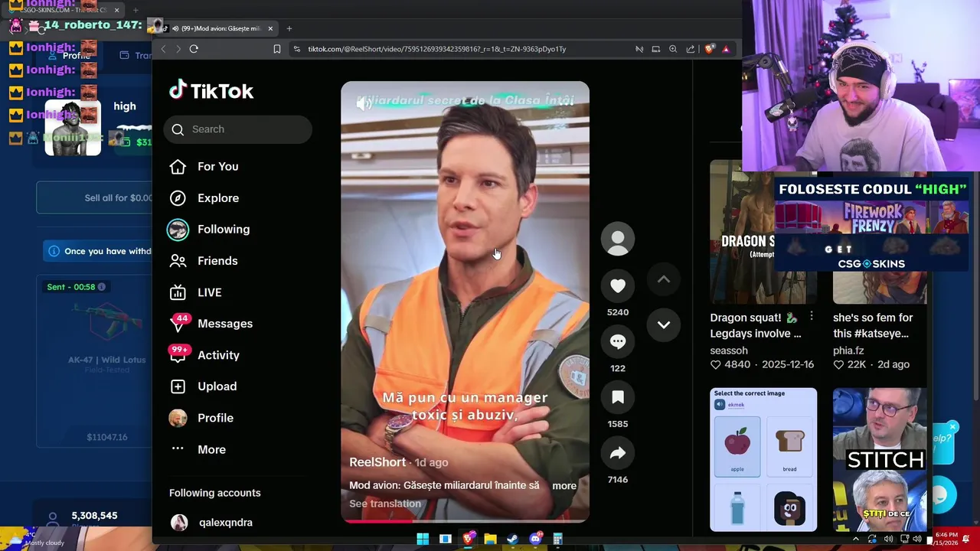This screenshot has height=551, width=980.
Task: Open the LIVE section
Action: click(195, 292)
